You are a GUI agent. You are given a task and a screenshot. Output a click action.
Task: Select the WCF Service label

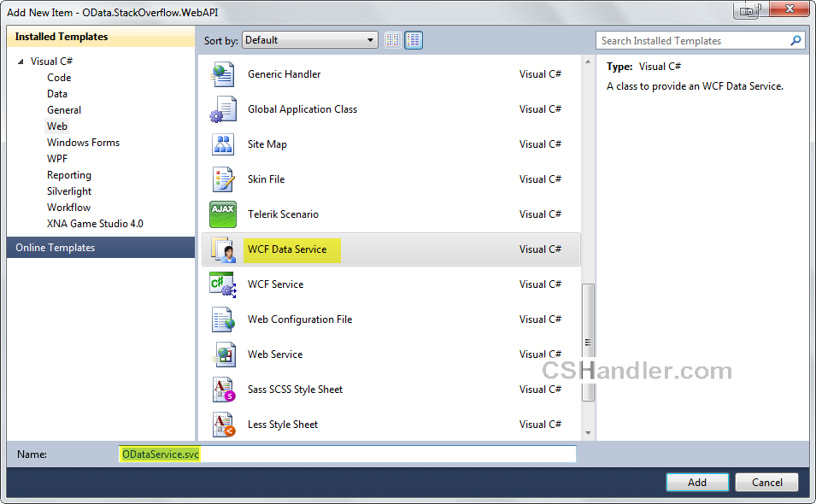pos(275,284)
